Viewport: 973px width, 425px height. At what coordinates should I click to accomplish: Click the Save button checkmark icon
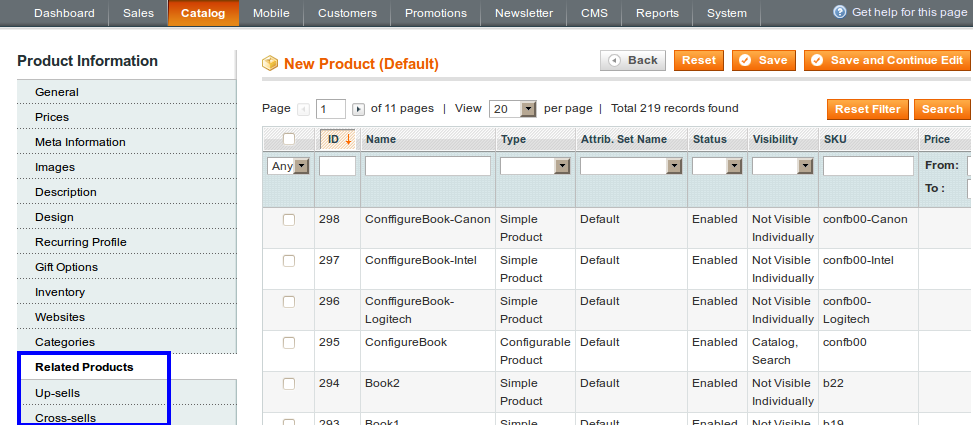point(745,60)
